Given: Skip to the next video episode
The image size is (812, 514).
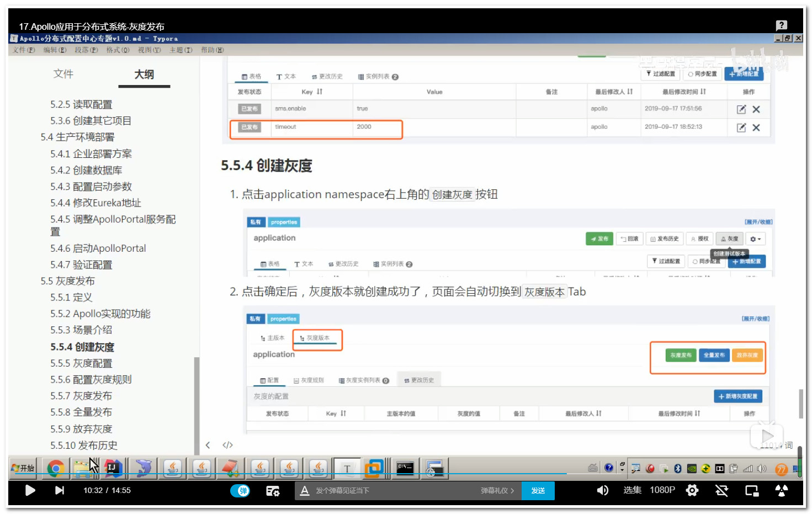Looking at the screenshot, I should [x=60, y=490].
